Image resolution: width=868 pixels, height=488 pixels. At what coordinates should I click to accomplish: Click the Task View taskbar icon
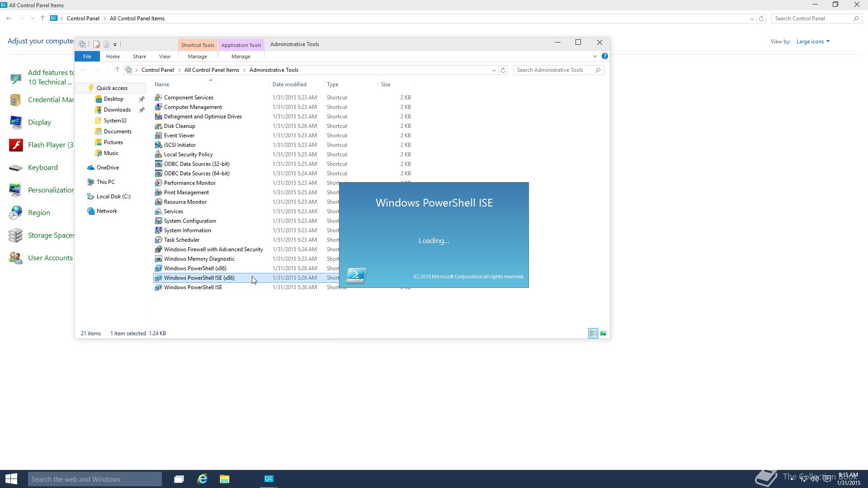(x=179, y=479)
